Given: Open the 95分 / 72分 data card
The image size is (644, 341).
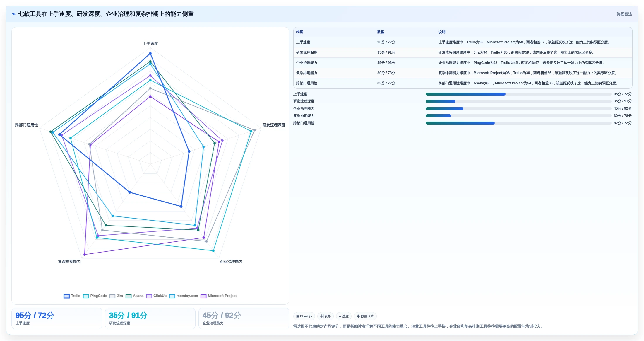Looking at the screenshot, I should point(57,318).
